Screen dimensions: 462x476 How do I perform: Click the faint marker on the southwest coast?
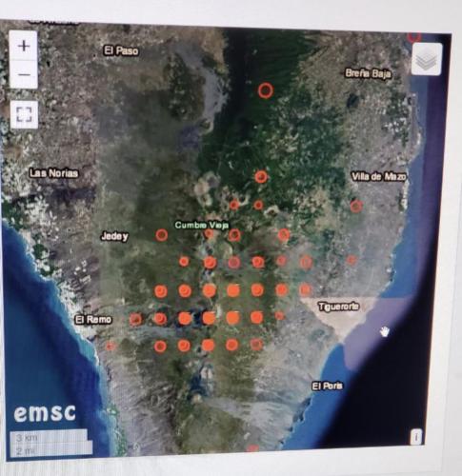tap(110, 346)
